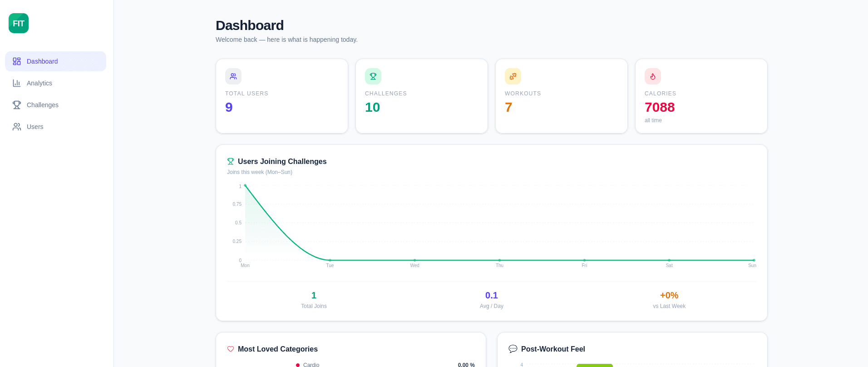Open the Dashboard sidebar item
This screenshot has height=367, width=868.
coord(55,61)
